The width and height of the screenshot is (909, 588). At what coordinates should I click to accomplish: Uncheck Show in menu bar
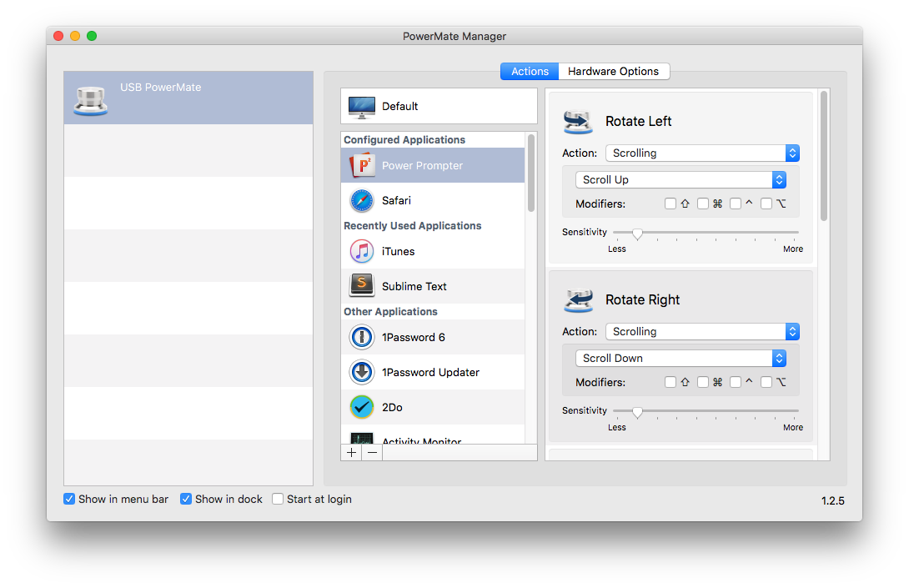[x=69, y=500]
